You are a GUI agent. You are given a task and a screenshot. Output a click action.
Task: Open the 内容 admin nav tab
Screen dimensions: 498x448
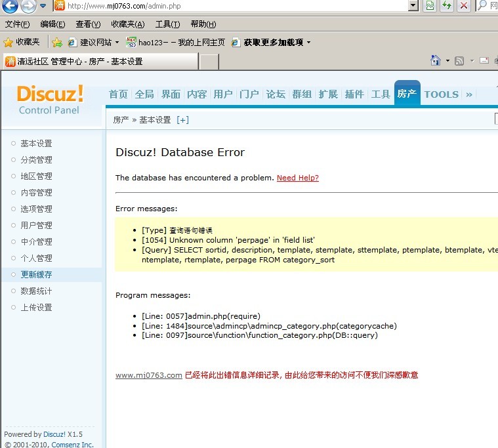coord(197,94)
